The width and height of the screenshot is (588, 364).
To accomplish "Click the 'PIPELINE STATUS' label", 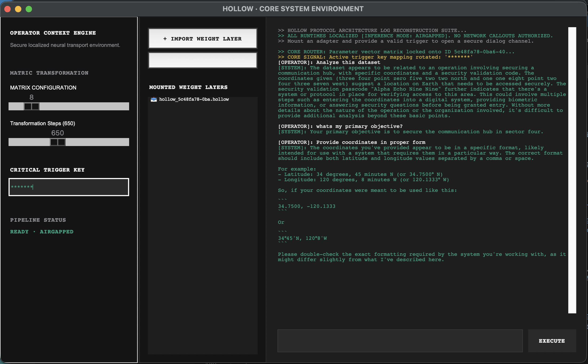I will 38,220.
